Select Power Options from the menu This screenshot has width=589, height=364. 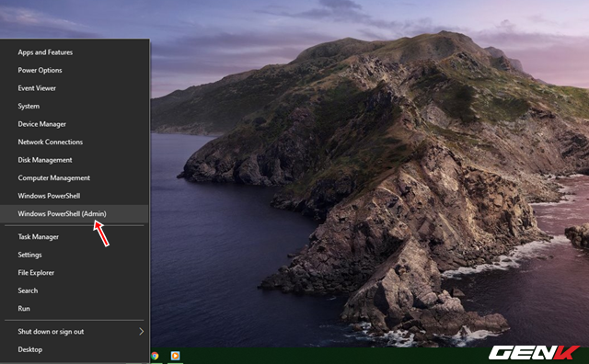point(75,70)
